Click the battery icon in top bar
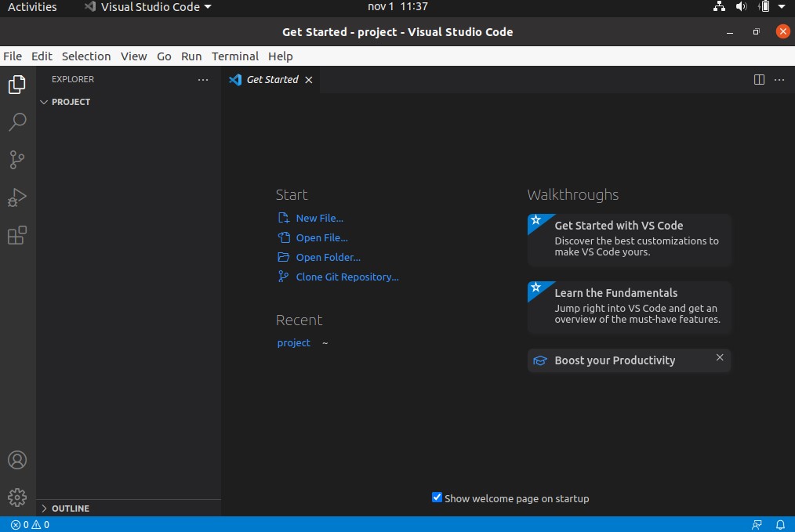Screen dimensions: 795x532 (x=764, y=6)
